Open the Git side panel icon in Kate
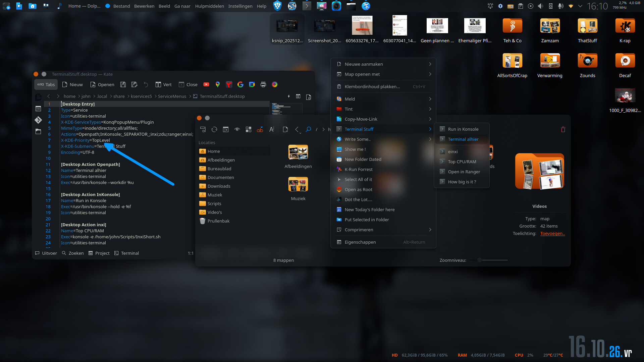The height and width of the screenshot is (362, 644). (x=38, y=120)
